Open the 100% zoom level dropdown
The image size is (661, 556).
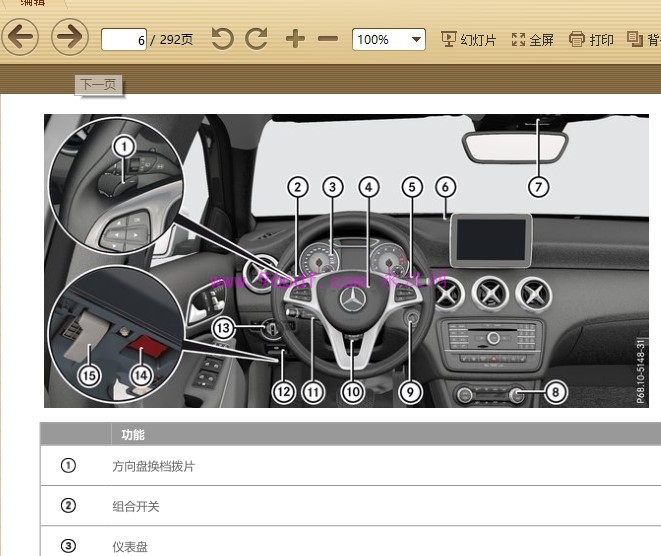coord(388,39)
